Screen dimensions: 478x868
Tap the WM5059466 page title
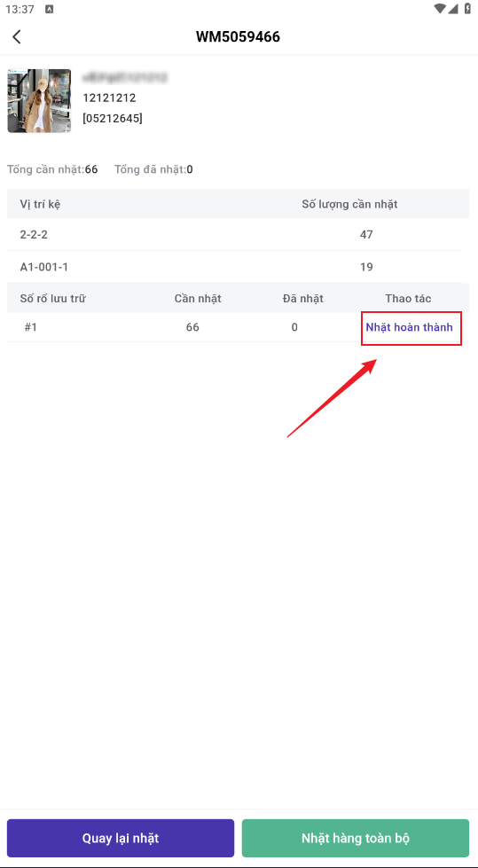pos(239,37)
